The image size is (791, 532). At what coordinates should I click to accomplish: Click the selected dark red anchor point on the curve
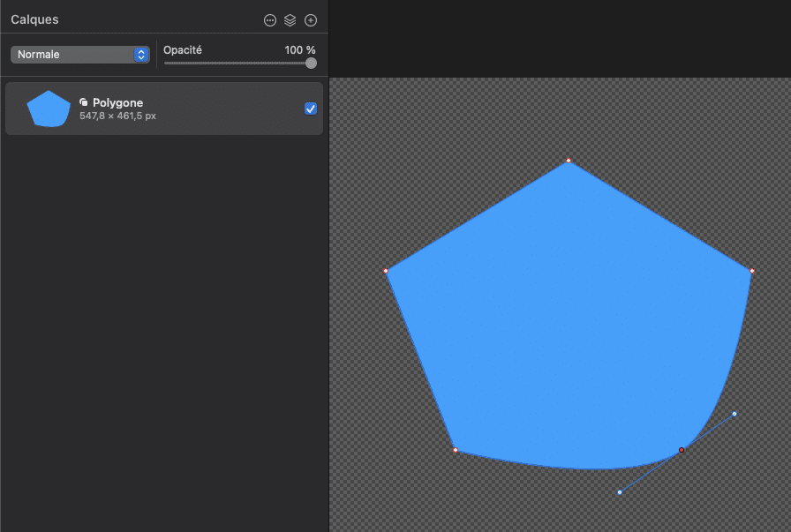pos(682,450)
